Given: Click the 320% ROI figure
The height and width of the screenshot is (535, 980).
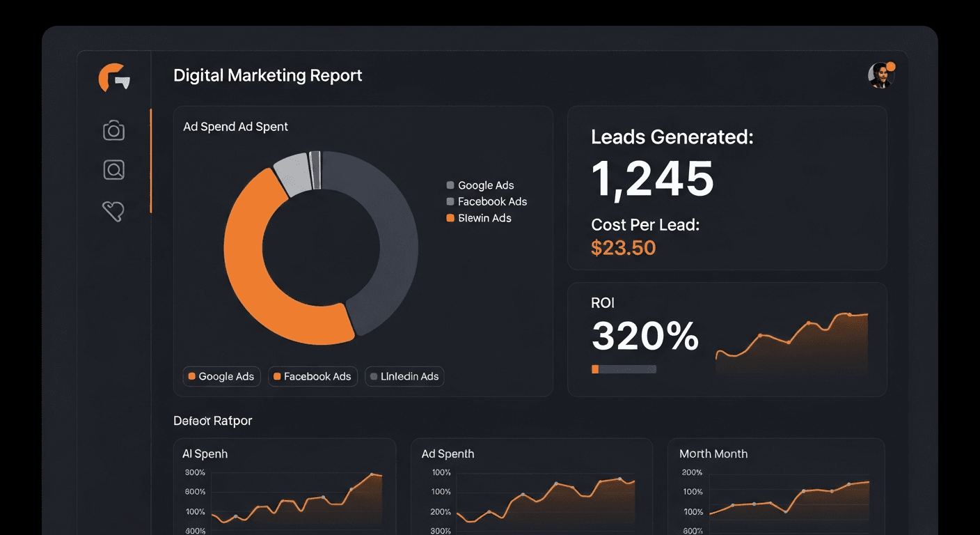Looking at the screenshot, I should click(645, 336).
